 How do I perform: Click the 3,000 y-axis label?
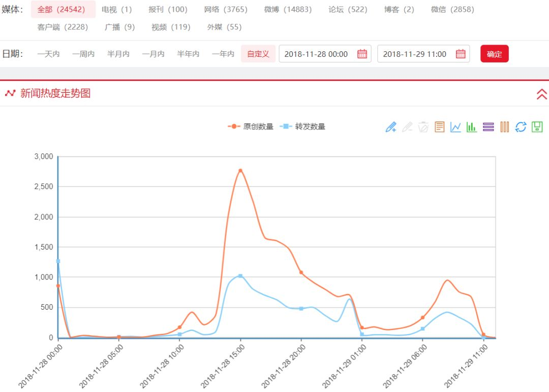coord(44,156)
